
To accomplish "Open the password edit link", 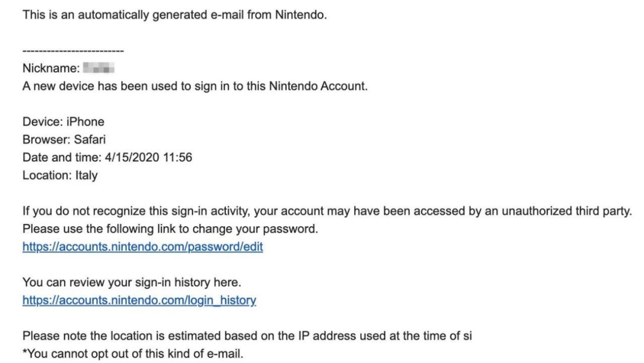I will point(143,246).
